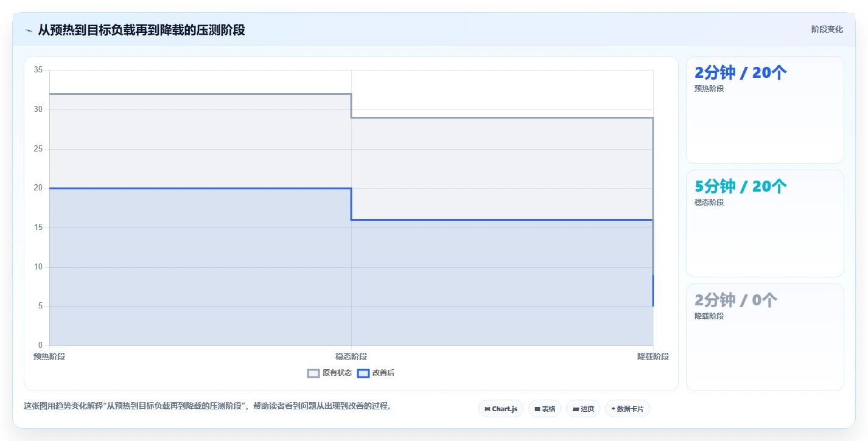Click the 阶段变化 label in header
868x441 pixels.
pos(827,29)
